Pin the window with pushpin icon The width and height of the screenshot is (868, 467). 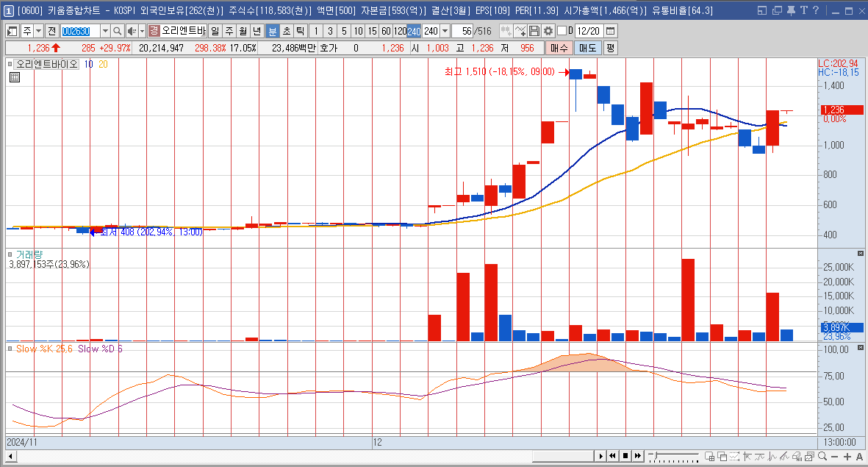click(791, 10)
